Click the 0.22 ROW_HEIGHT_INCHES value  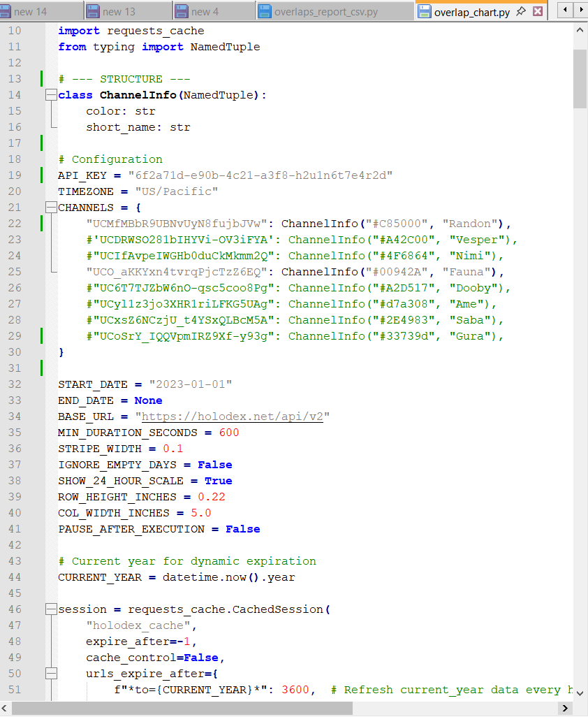pyautogui.click(x=212, y=497)
